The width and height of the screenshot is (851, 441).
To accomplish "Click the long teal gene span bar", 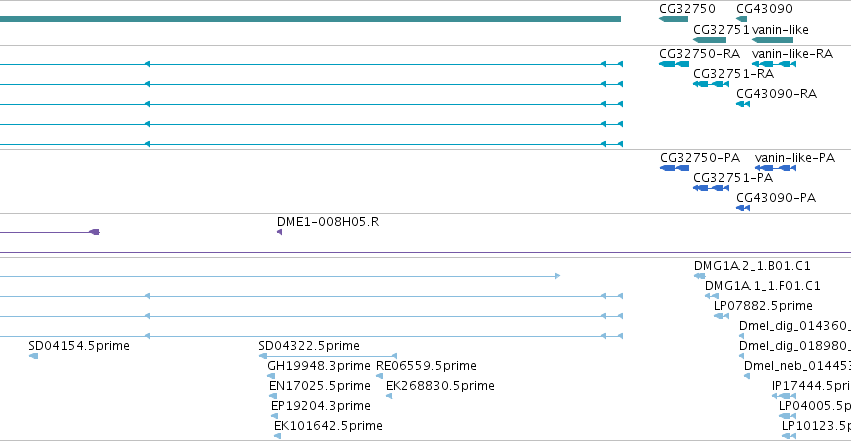I will (310, 19).
